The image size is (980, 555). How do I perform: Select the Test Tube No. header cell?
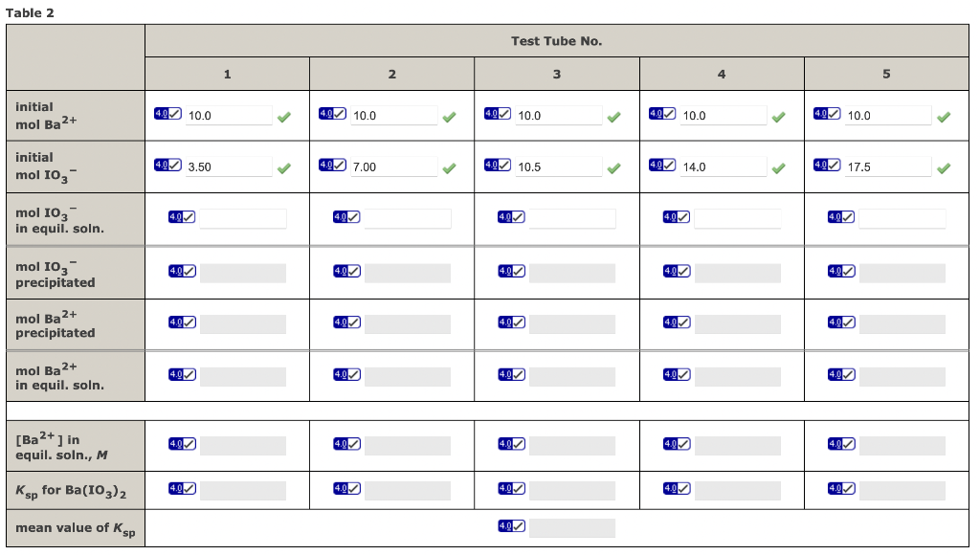[557, 40]
